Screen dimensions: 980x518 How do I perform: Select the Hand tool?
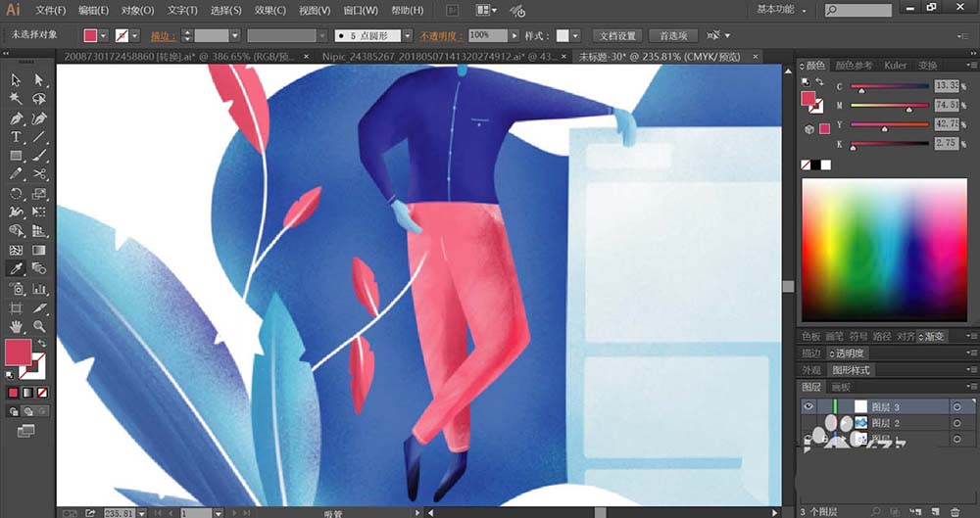pos(17,326)
